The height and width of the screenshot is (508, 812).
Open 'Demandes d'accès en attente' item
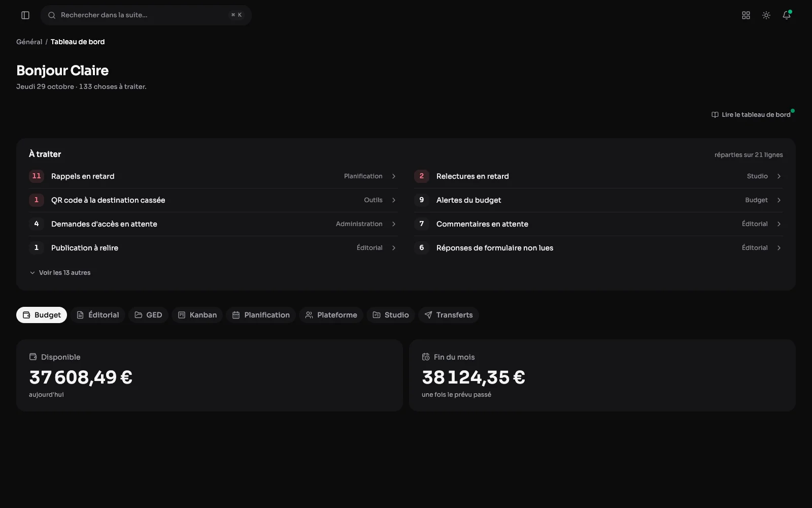(x=213, y=224)
